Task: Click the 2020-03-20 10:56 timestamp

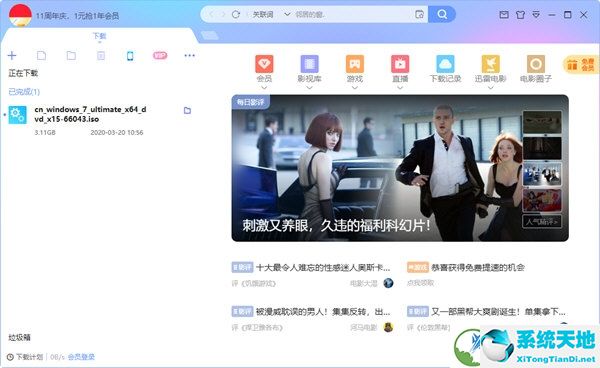Action: click(x=117, y=132)
